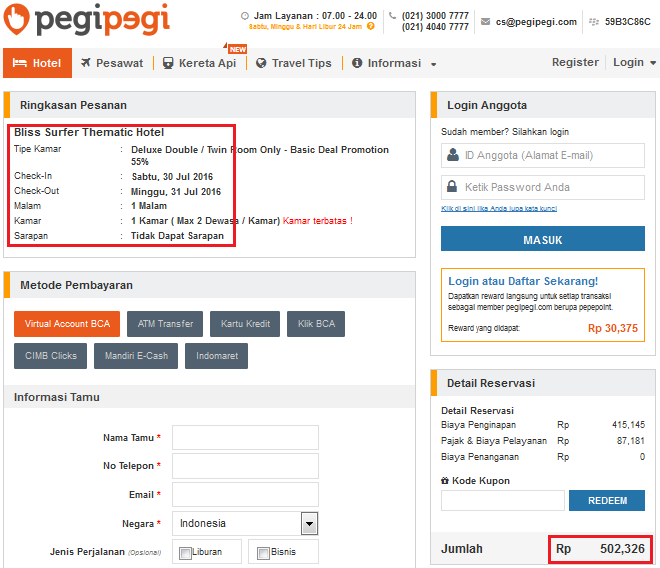Click the clock icon beside Jam Layanan

click(x=245, y=16)
